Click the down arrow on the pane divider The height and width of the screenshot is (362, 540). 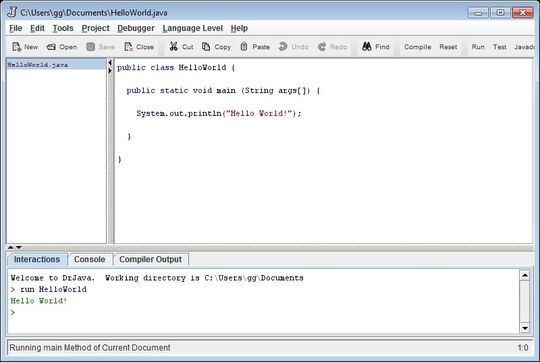[19, 247]
